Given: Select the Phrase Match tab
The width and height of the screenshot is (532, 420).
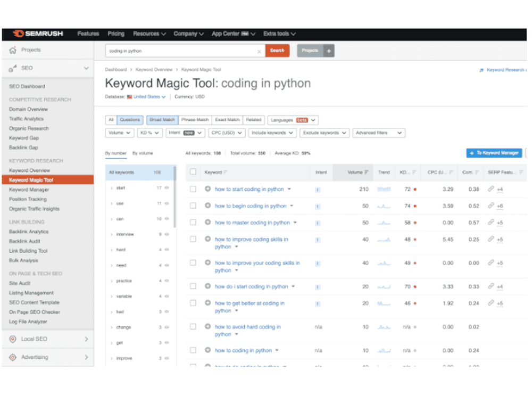Looking at the screenshot, I should [195, 120].
